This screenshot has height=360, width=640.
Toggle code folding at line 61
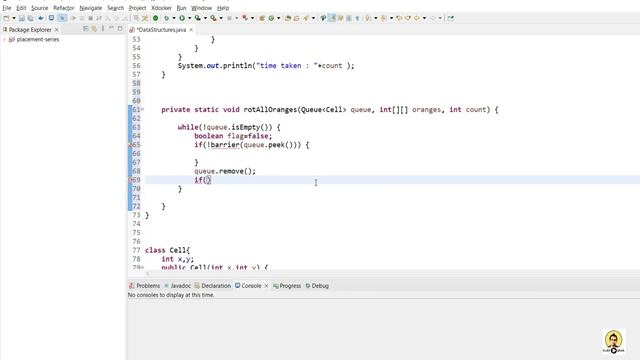142,109
